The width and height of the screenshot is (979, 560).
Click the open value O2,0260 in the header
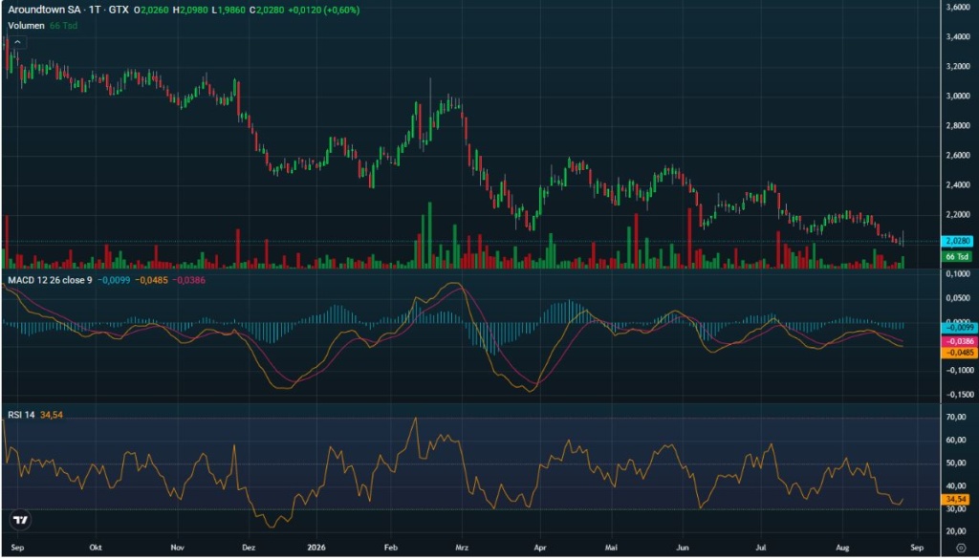(151, 10)
